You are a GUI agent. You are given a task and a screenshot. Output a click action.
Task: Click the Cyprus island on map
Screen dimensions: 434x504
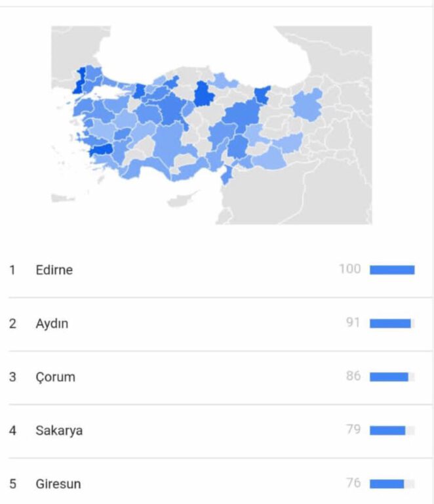pyautogui.click(x=182, y=199)
